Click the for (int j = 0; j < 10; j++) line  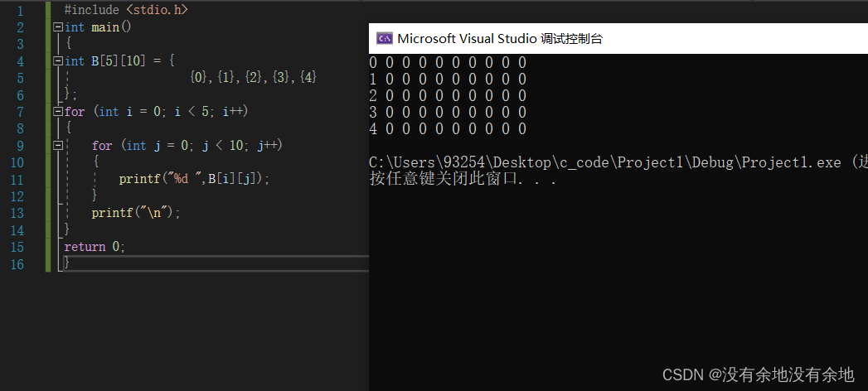pyautogui.click(x=187, y=146)
